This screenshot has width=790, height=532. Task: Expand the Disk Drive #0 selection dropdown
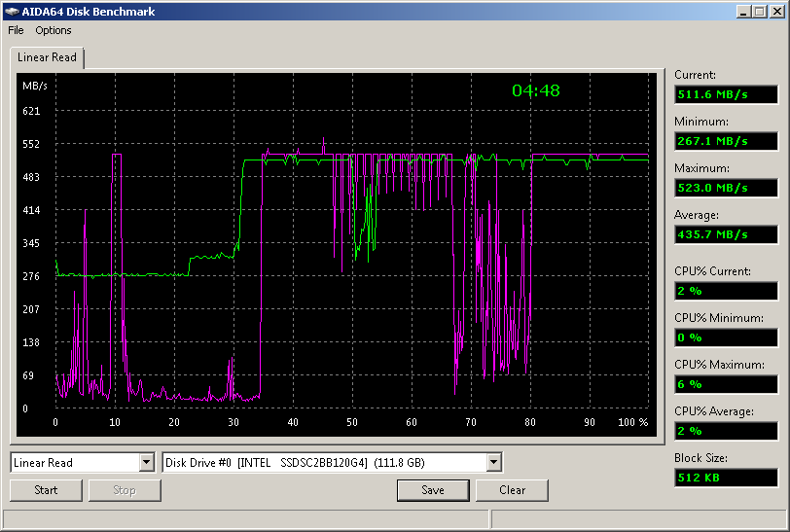(x=494, y=462)
